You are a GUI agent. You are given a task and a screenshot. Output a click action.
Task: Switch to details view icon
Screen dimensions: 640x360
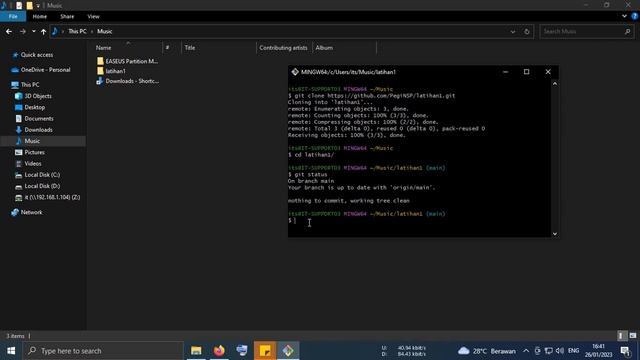point(621,336)
